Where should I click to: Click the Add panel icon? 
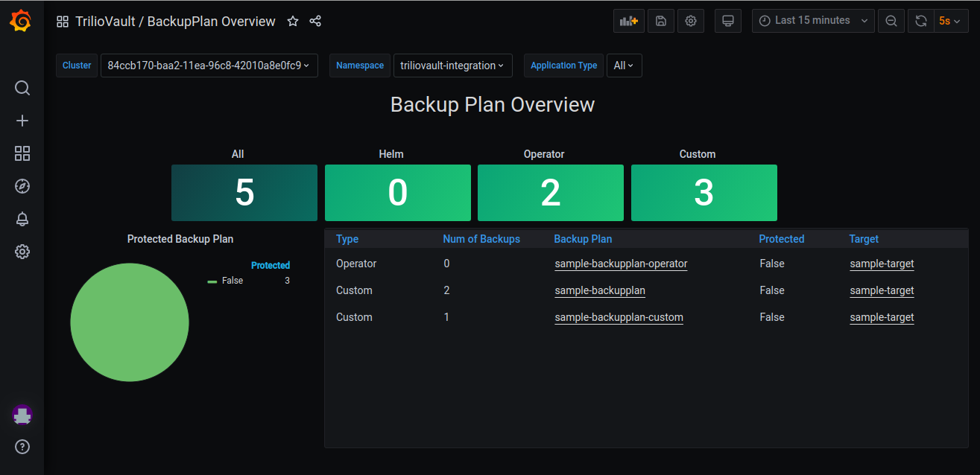point(629,21)
